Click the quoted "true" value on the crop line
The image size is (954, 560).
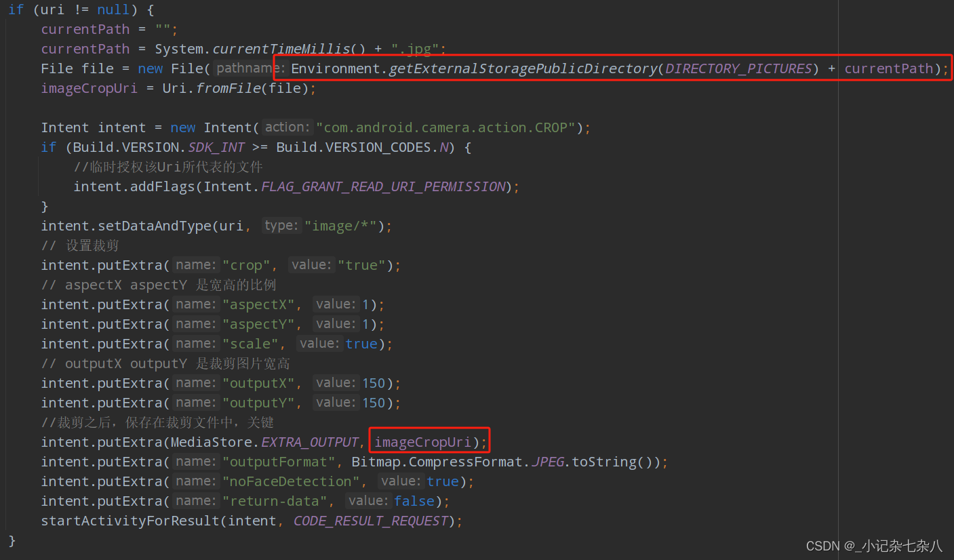362,265
